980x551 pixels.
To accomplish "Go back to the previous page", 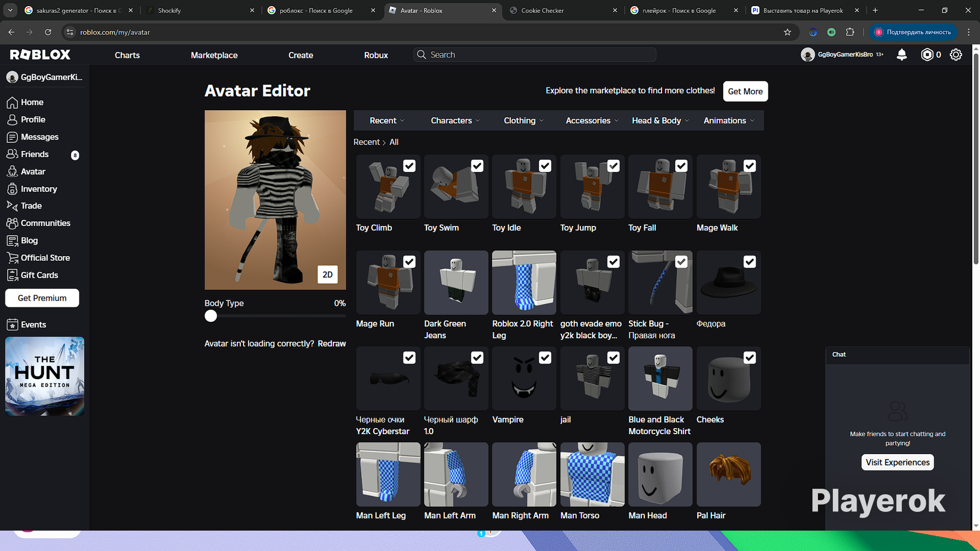I will coord(12,32).
